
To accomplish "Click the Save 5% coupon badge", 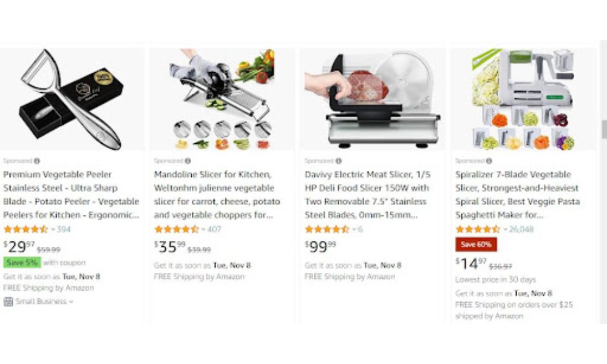I will click(x=22, y=262).
